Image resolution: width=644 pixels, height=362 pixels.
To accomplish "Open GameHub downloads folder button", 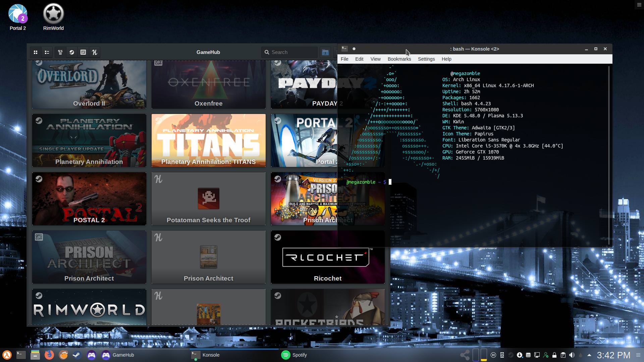I will click(x=325, y=52).
